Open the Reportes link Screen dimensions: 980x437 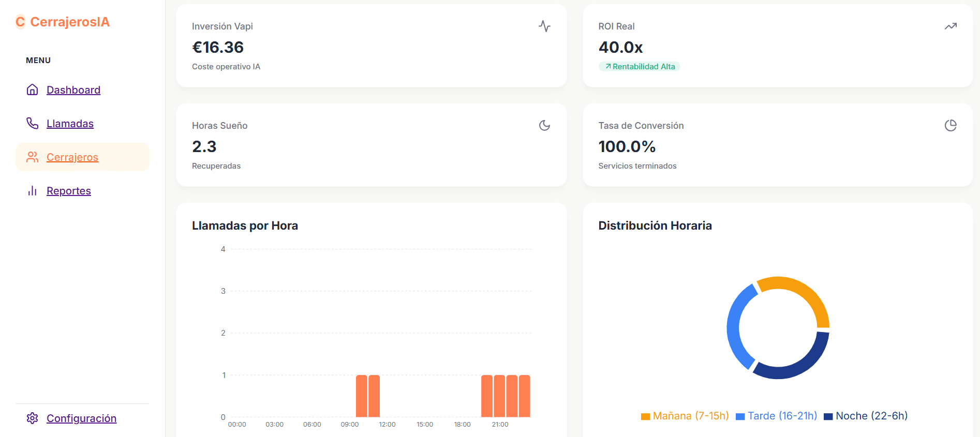pyautogui.click(x=69, y=191)
